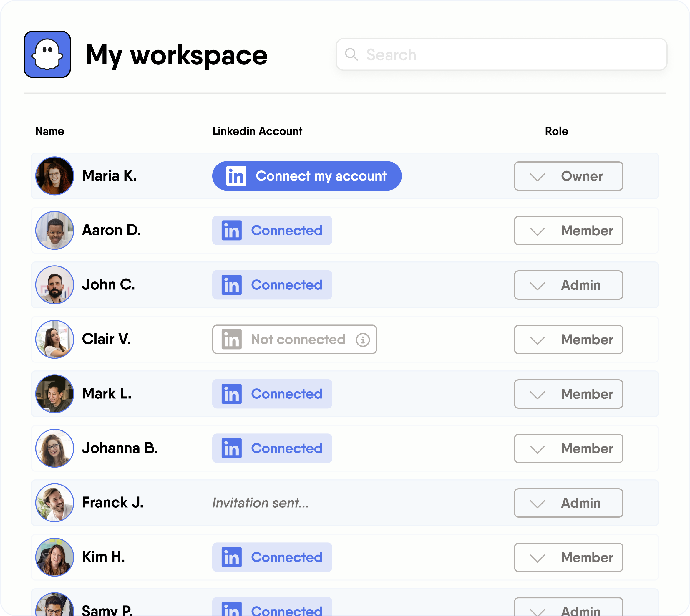This screenshot has width=690, height=616.
Task: Expand Aaron D.'s Member role dropdown
Action: point(568,231)
